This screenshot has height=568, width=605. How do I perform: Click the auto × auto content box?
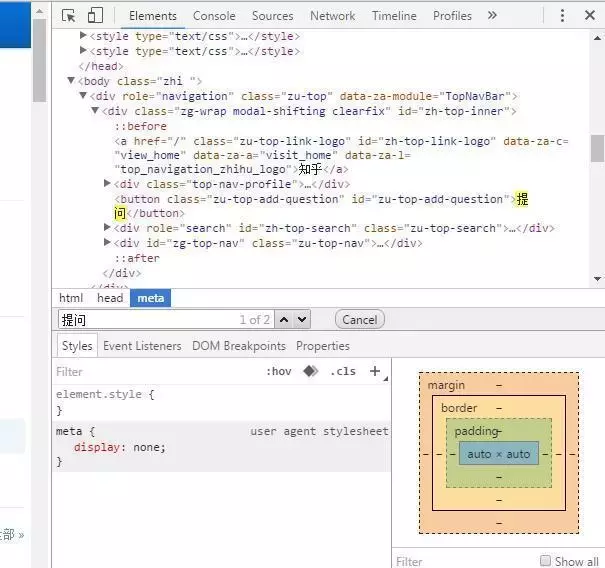pyautogui.click(x=499, y=454)
